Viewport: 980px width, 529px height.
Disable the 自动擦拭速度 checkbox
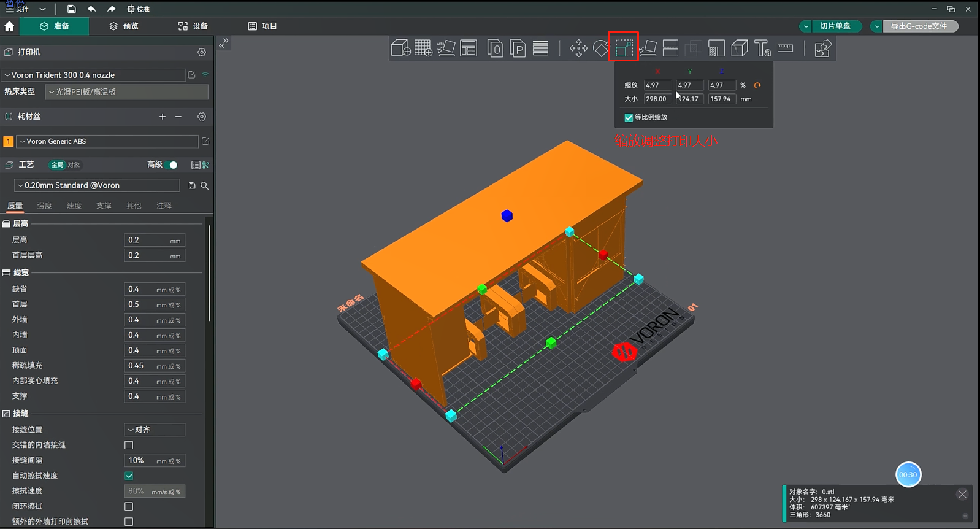click(x=129, y=476)
